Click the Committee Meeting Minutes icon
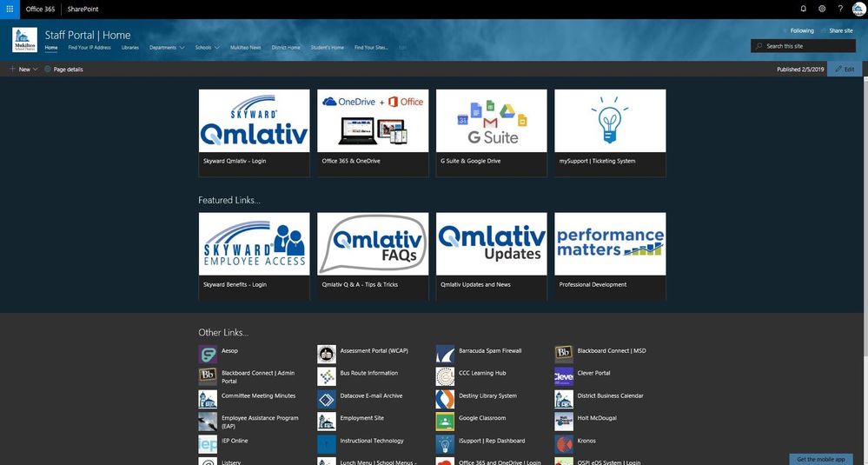Image resolution: width=868 pixels, height=465 pixels. click(208, 399)
